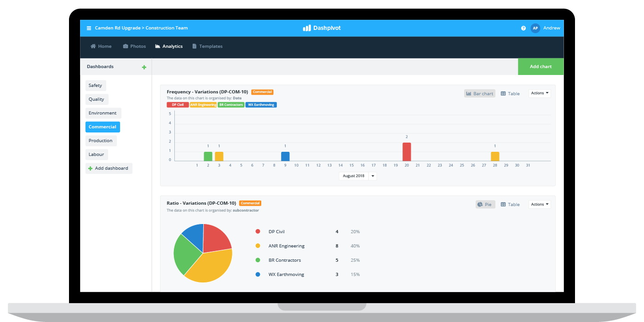Screen dimensions: 644x322
Task: Toggle the DP Civil legend filter
Action: 178,105
